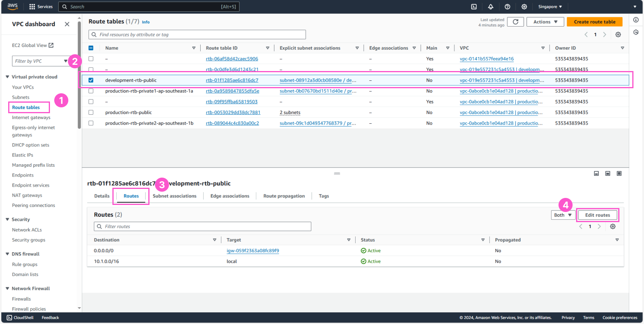This screenshot has height=324, width=644.
Task: Open the Actions dropdown
Action: 545,22
